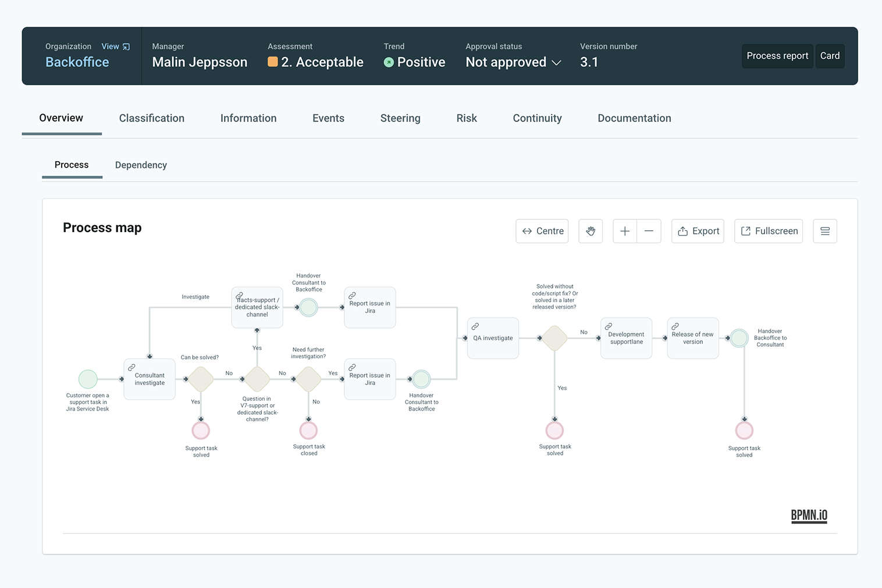The width and height of the screenshot is (882, 588).
Task: Click the Process report button
Action: [777, 56]
